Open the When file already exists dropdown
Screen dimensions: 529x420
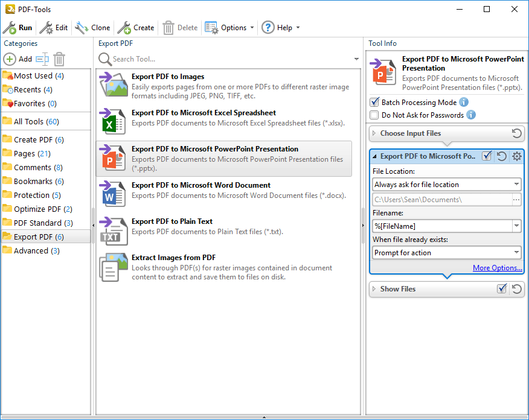click(x=447, y=252)
